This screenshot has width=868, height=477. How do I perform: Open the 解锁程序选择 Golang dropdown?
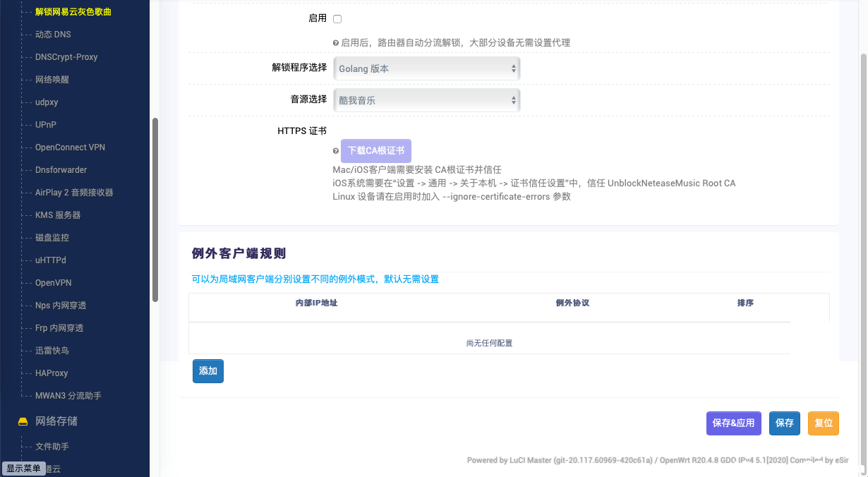point(426,68)
